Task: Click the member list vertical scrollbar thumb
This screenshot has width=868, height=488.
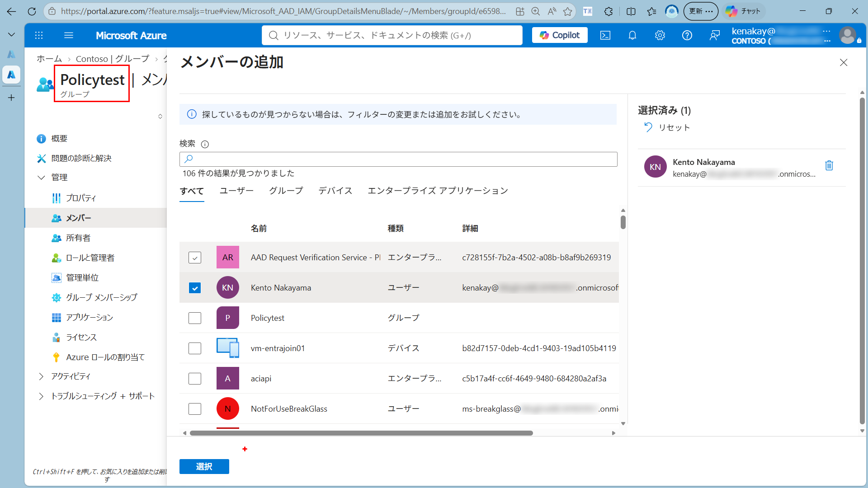Action: coord(623,222)
